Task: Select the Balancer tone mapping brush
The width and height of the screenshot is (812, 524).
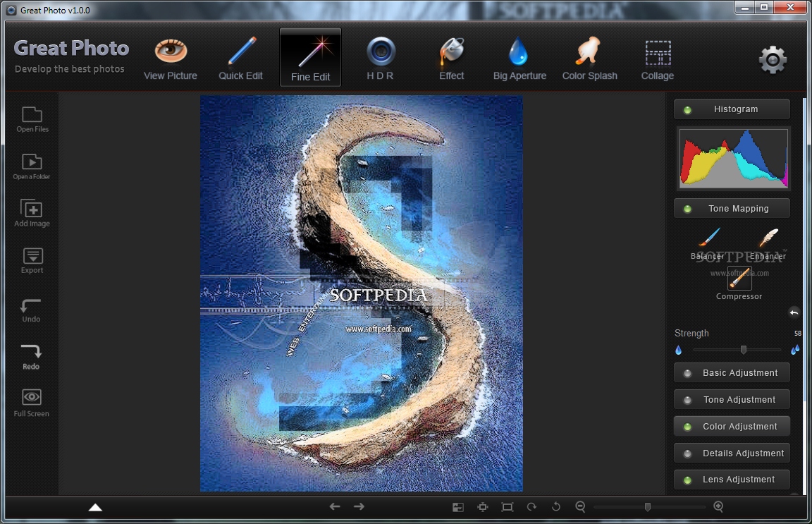Action: coord(708,243)
